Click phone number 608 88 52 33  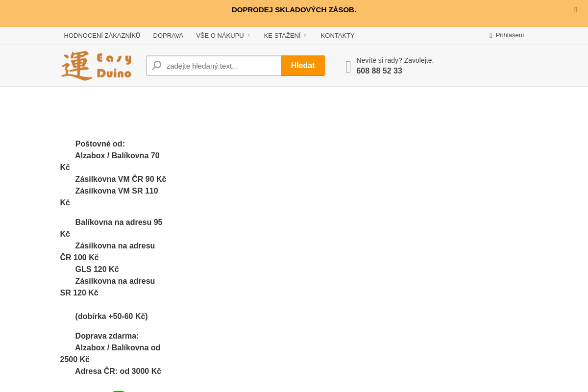point(379,71)
